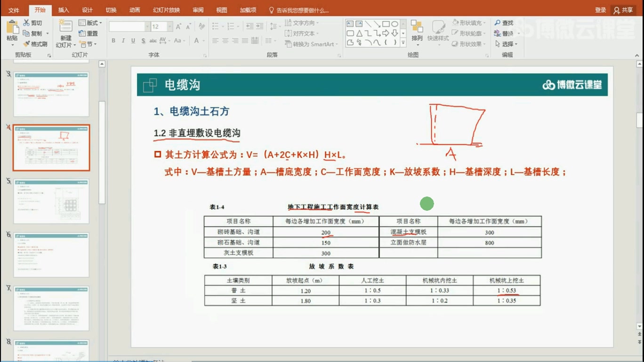This screenshot has width=644, height=362.
Task: Click the Clear Formatting eraser icon
Action: click(201, 27)
